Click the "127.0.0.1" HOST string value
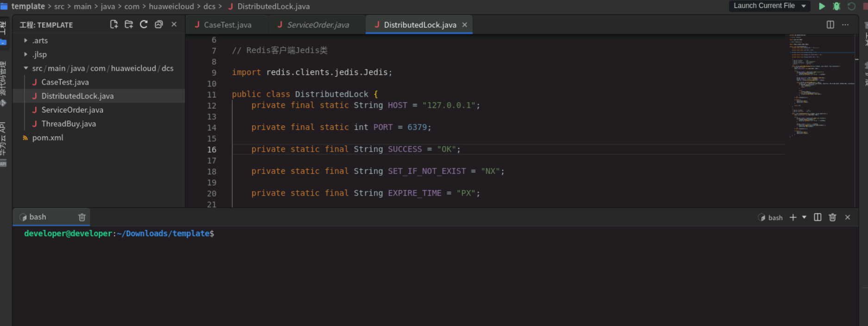868x326 pixels. pyautogui.click(x=449, y=105)
